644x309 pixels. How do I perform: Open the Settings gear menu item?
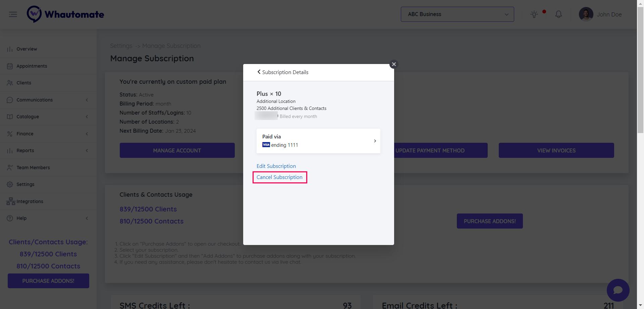point(25,184)
